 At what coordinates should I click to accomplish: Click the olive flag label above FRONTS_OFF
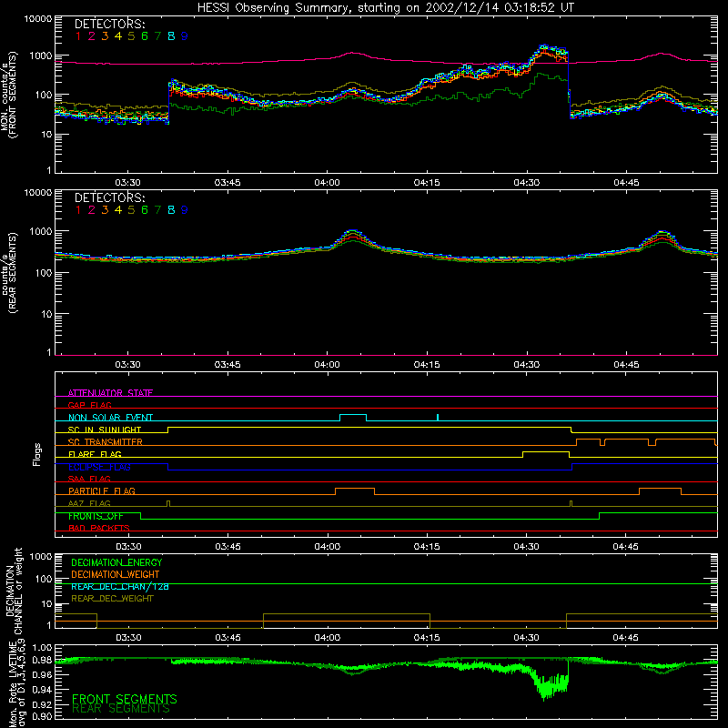tap(89, 504)
